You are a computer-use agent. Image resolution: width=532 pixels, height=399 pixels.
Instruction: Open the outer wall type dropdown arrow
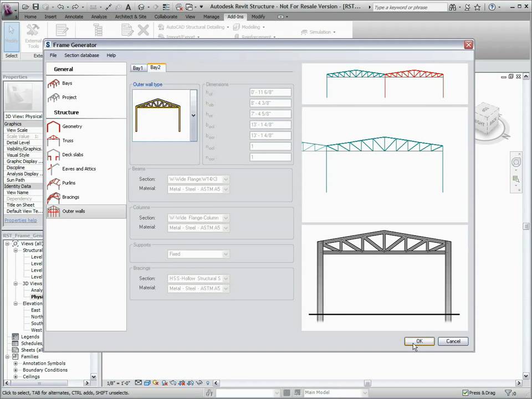coord(193,115)
